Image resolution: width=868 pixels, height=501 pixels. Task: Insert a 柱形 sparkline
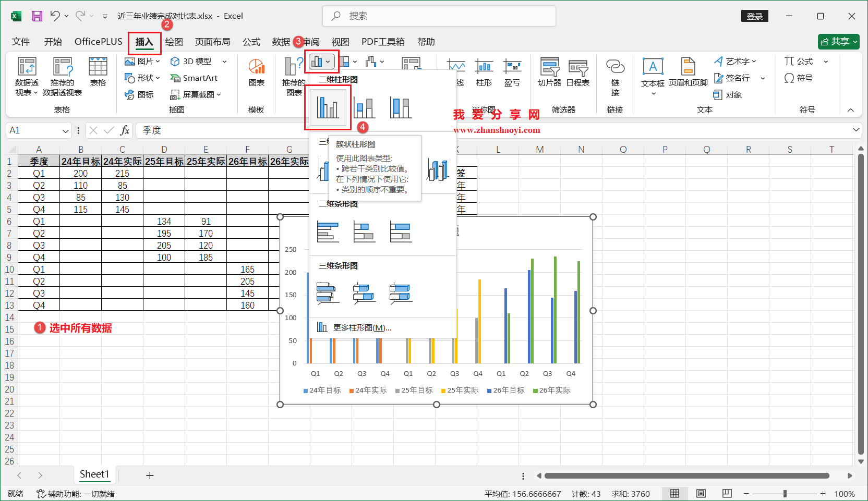484,72
